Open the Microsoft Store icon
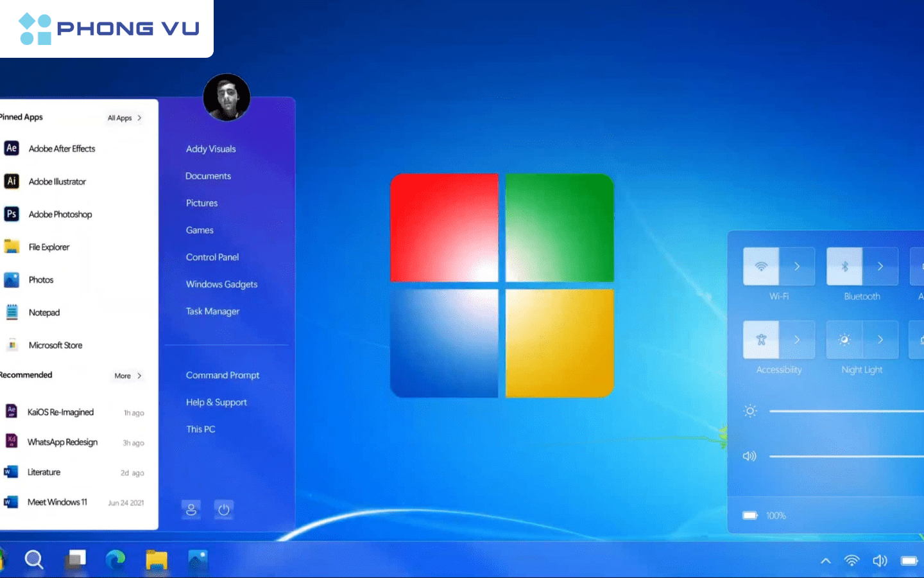This screenshot has height=578, width=924. click(x=12, y=345)
